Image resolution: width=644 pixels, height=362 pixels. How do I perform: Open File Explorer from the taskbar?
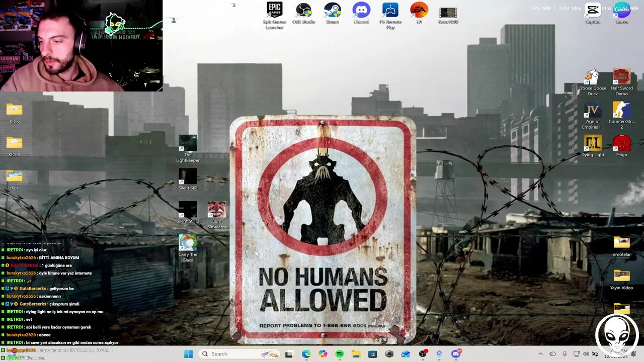pyautogui.click(x=356, y=354)
